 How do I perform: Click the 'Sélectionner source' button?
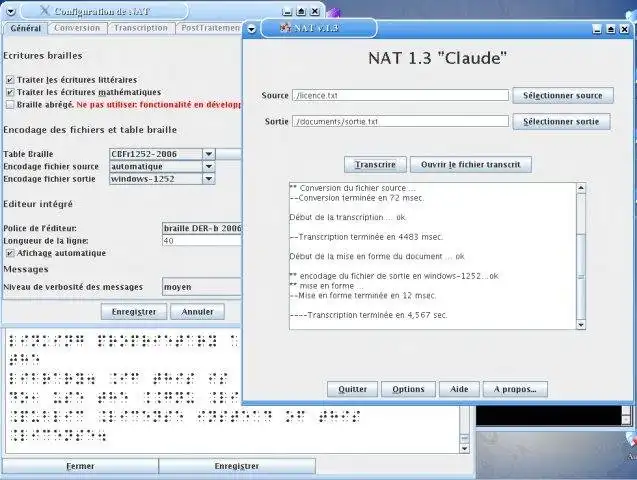tap(563, 95)
